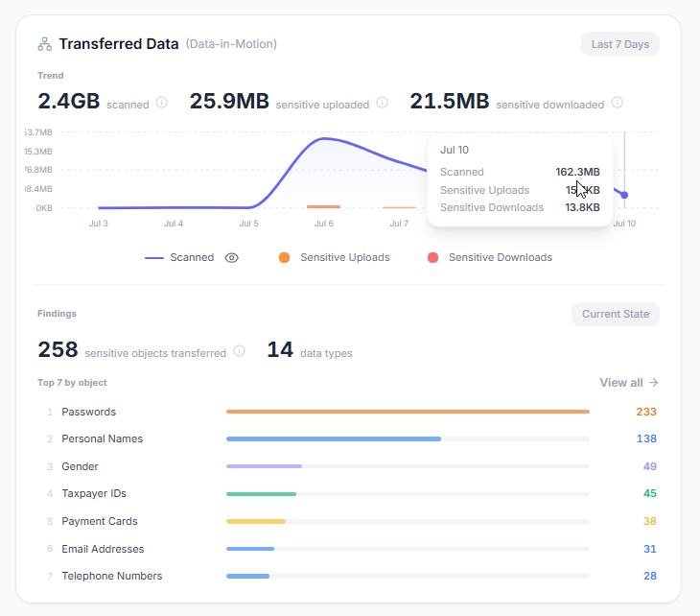Click the Taxpayer IDs count 45
This screenshot has width=700, height=616.
pos(649,493)
